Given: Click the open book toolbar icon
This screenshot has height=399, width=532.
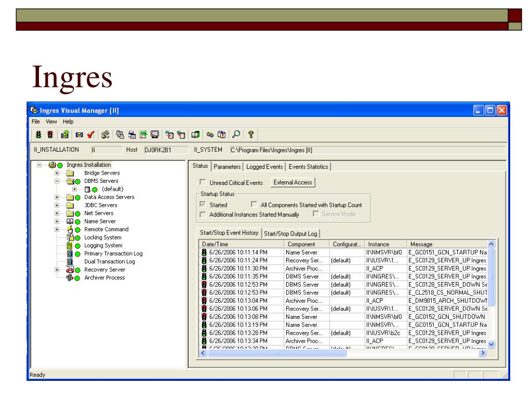Looking at the screenshot, I should click(x=195, y=135).
